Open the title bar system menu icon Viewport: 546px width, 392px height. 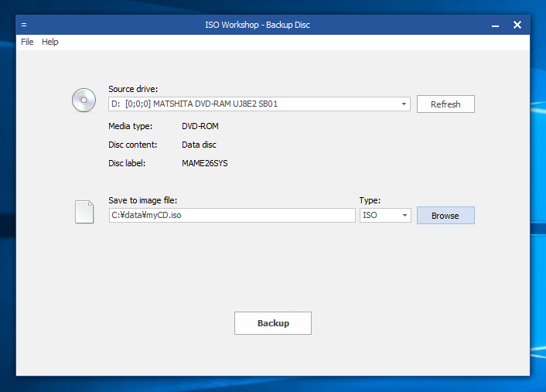tap(24, 25)
